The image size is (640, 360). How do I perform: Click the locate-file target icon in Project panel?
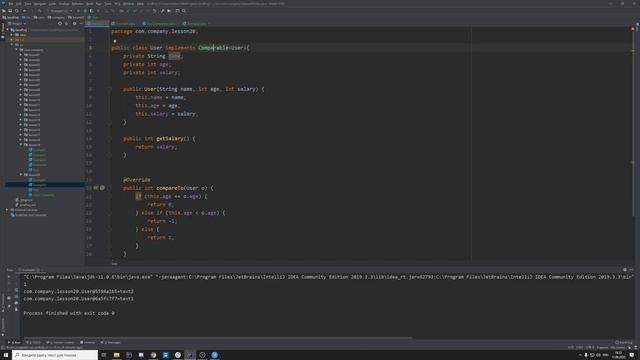[x=60, y=24]
